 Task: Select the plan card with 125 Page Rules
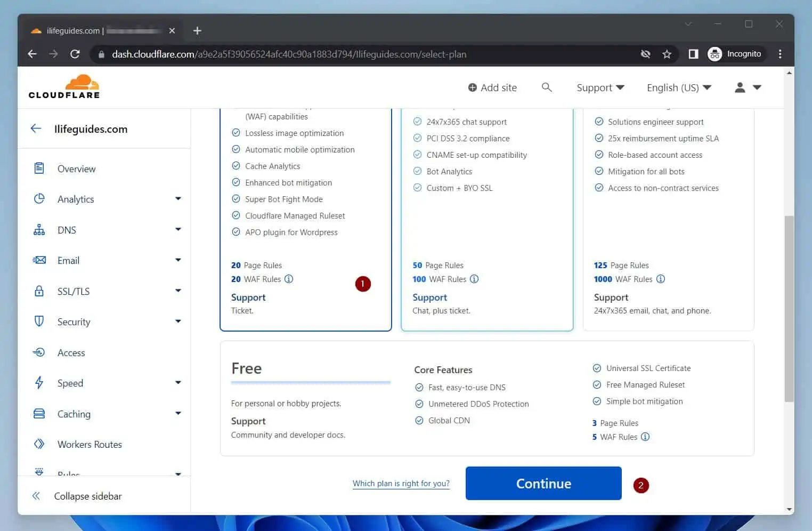click(669, 220)
